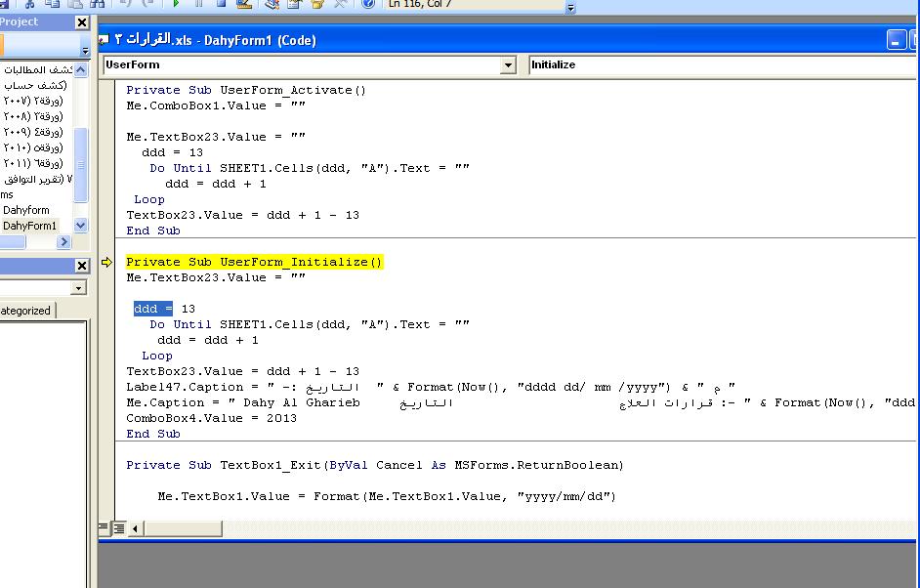This screenshot has width=920, height=588.
Task: Click Me.ComboBox1.Value line
Action: point(215,105)
